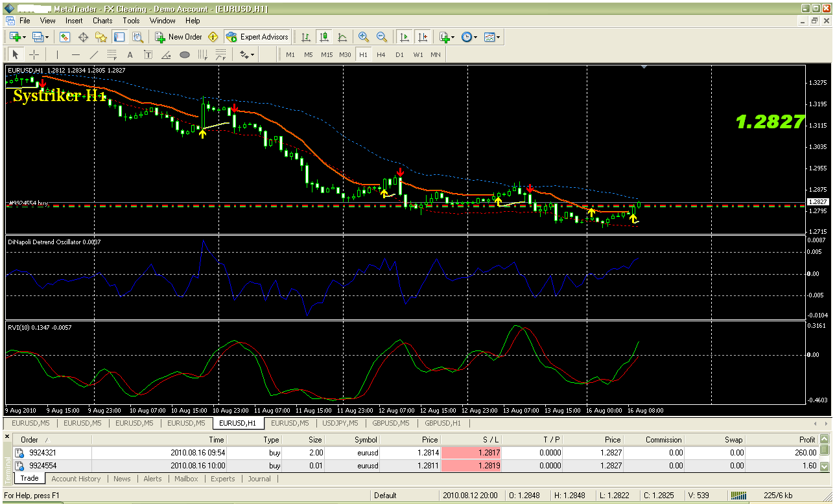Viewport: 835px width, 504px height.
Task: Select the Horizontal Line drawing tool
Action: click(x=75, y=54)
